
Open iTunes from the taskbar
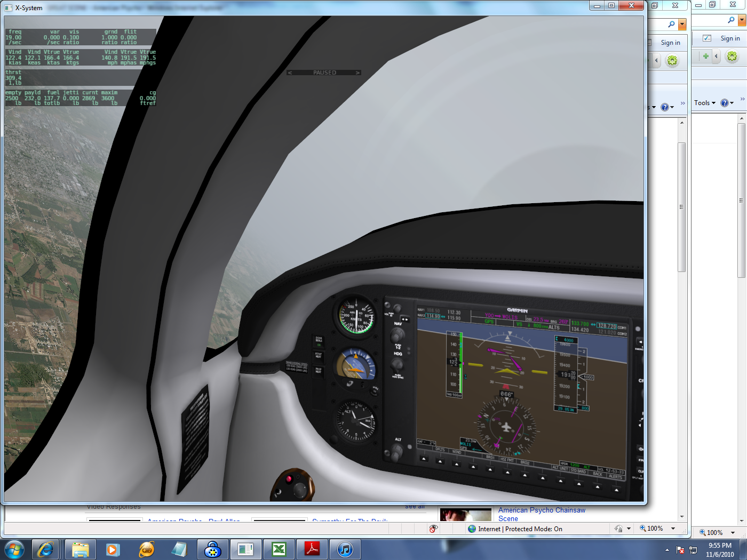tap(345, 549)
